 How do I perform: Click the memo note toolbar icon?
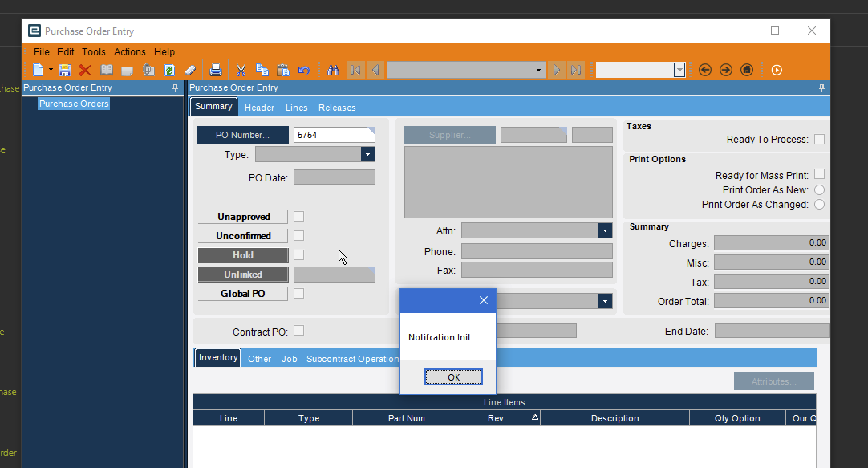click(128, 71)
